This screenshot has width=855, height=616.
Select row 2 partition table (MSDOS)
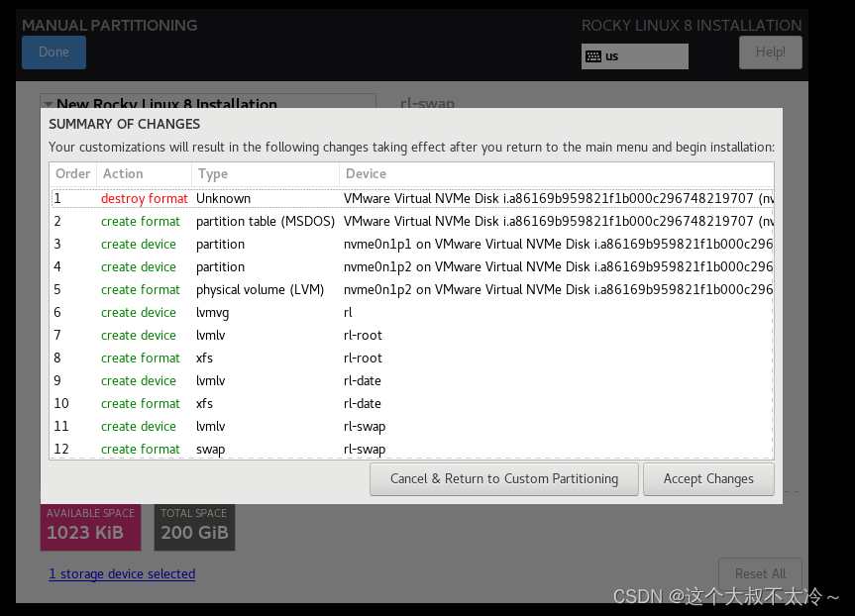click(412, 221)
